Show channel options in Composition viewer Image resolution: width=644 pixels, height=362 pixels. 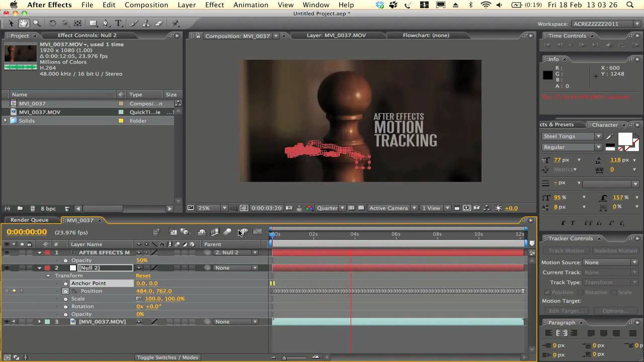click(309, 208)
